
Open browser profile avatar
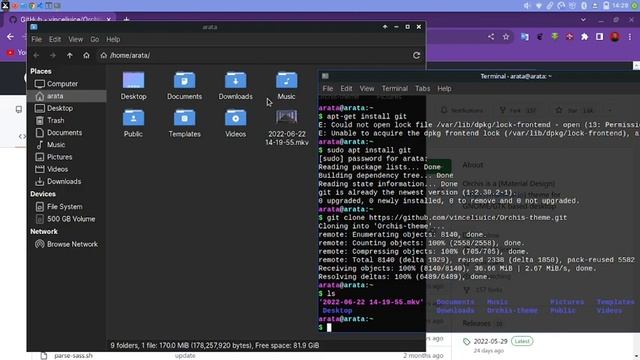click(615, 37)
